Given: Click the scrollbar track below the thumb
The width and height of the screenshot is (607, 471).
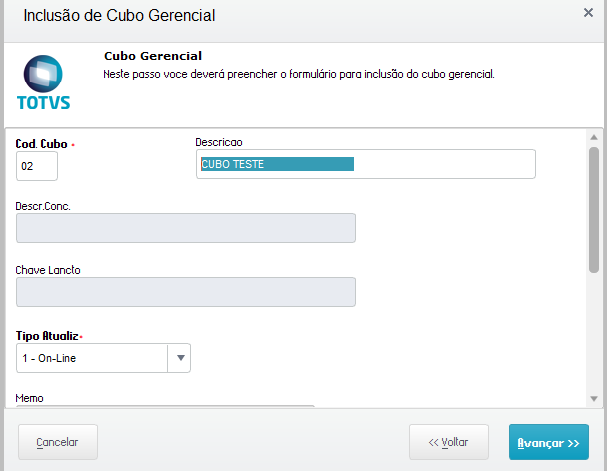Looking at the screenshot, I should click(x=594, y=333).
